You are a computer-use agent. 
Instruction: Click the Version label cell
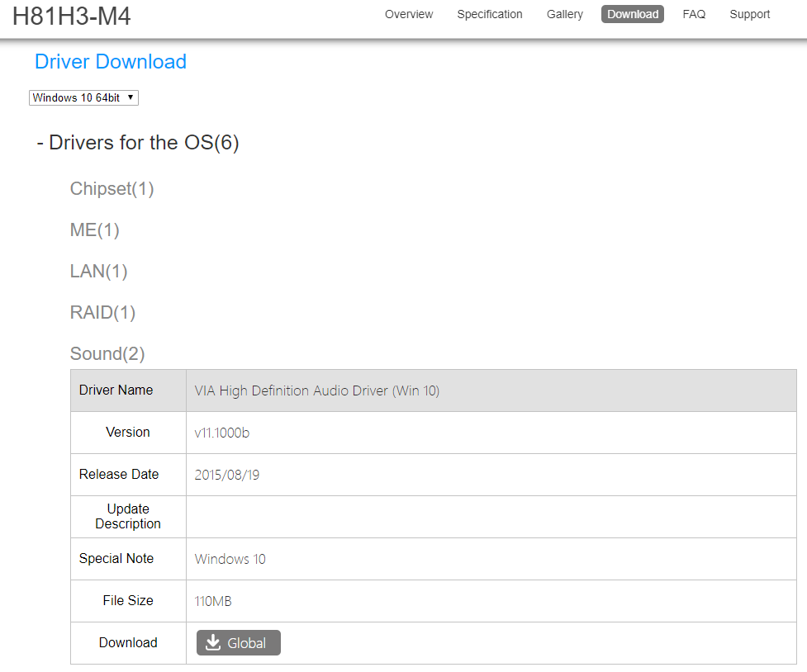tap(128, 433)
